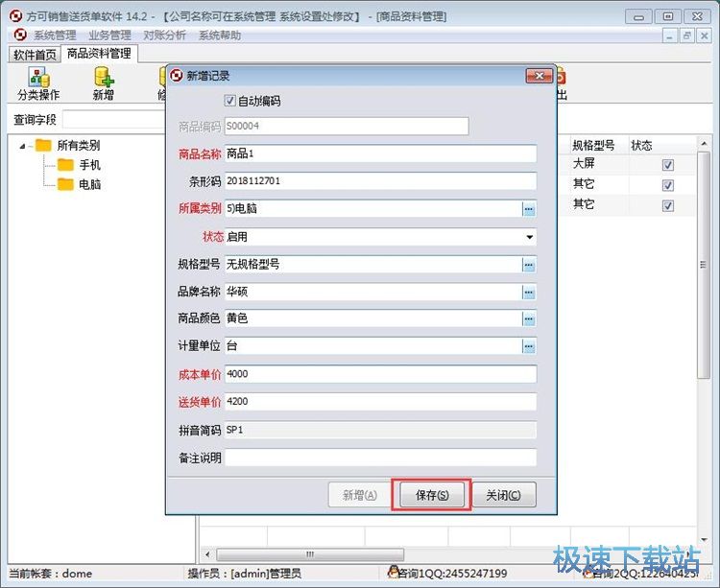
Task: Click the 成本单价 input field
Action: point(380,374)
